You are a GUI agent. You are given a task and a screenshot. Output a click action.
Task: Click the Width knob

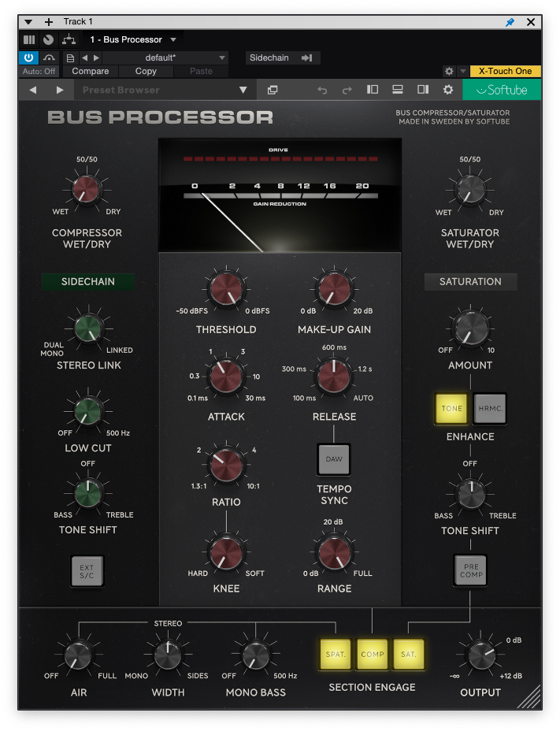(x=168, y=655)
